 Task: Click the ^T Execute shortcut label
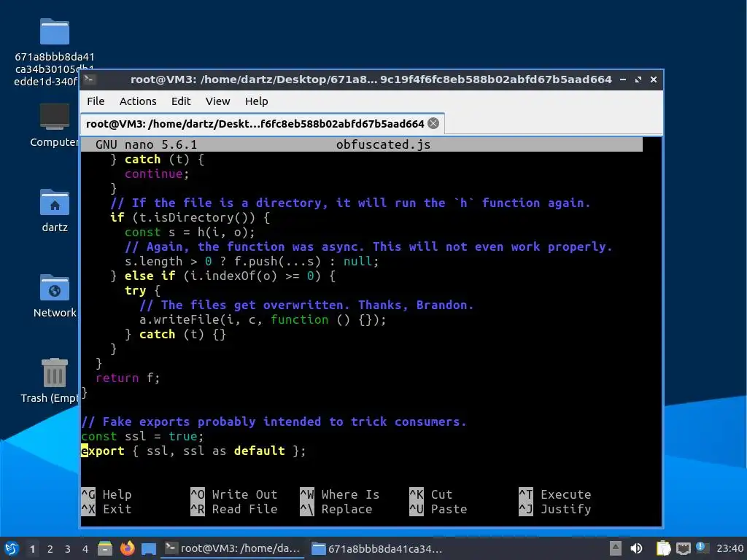555,495
